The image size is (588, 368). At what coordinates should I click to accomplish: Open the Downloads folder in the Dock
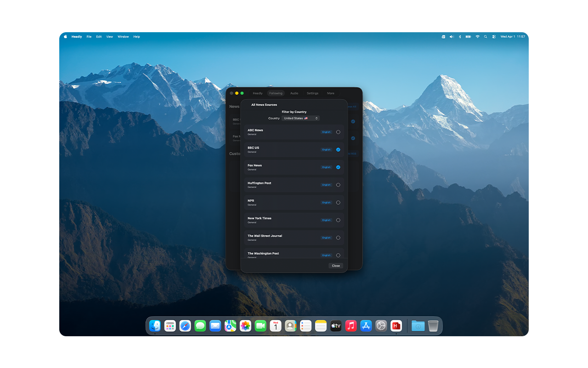(418, 326)
